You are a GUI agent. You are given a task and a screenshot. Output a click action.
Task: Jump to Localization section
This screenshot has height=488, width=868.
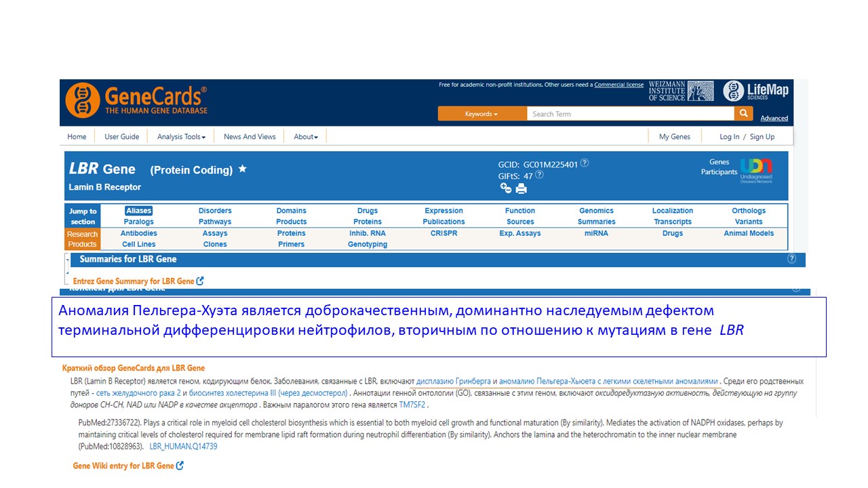pos(673,211)
